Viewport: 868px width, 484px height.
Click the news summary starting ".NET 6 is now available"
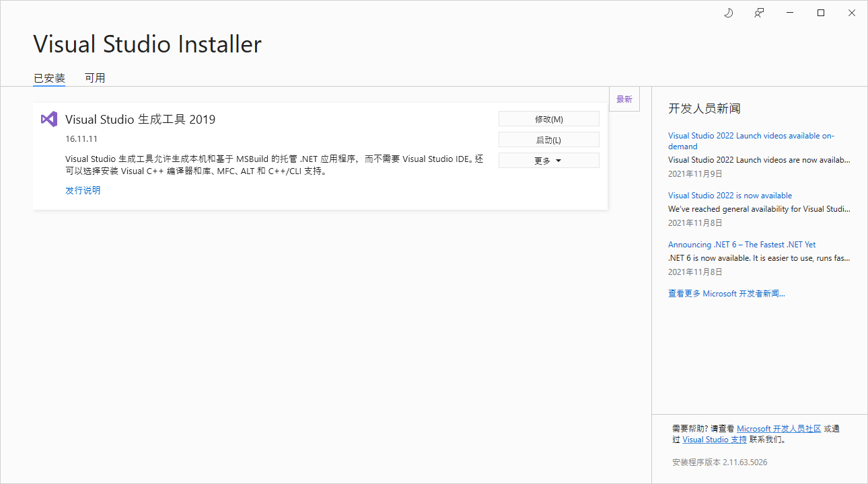759,258
